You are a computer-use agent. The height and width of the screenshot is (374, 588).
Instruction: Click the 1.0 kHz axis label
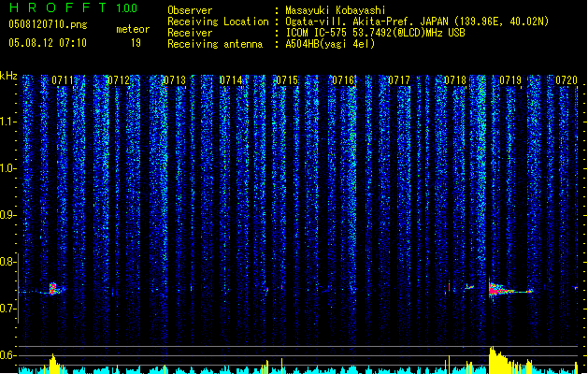click(7, 168)
